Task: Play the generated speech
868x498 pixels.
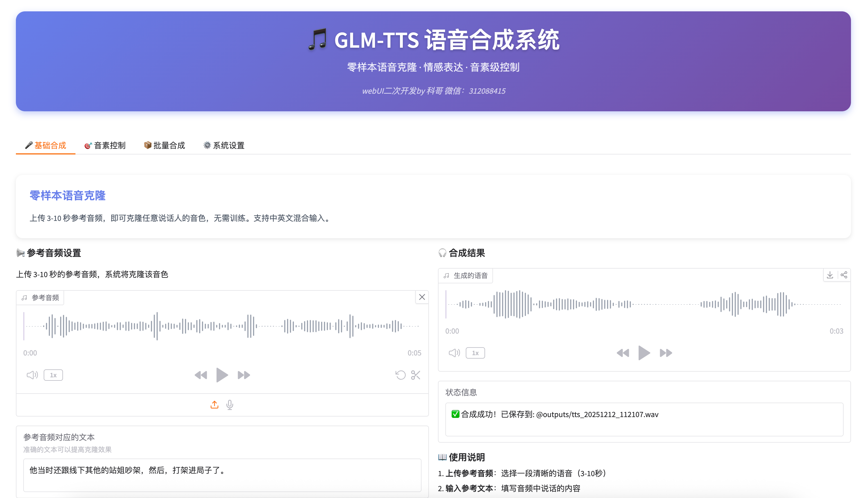Action: pyautogui.click(x=644, y=353)
